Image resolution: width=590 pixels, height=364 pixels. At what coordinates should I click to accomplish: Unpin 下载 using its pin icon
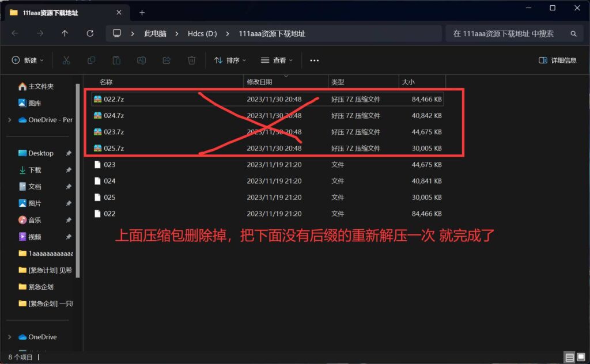tap(69, 170)
